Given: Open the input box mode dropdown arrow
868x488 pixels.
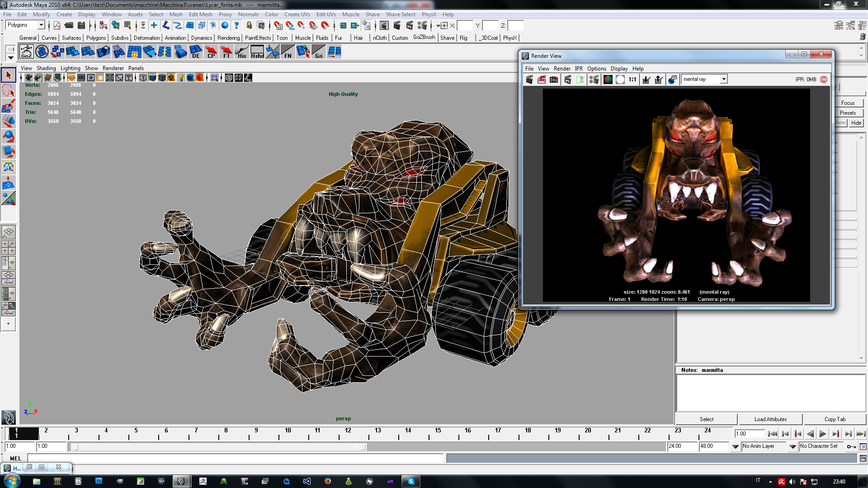Looking at the screenshot, I should [438, 26].
